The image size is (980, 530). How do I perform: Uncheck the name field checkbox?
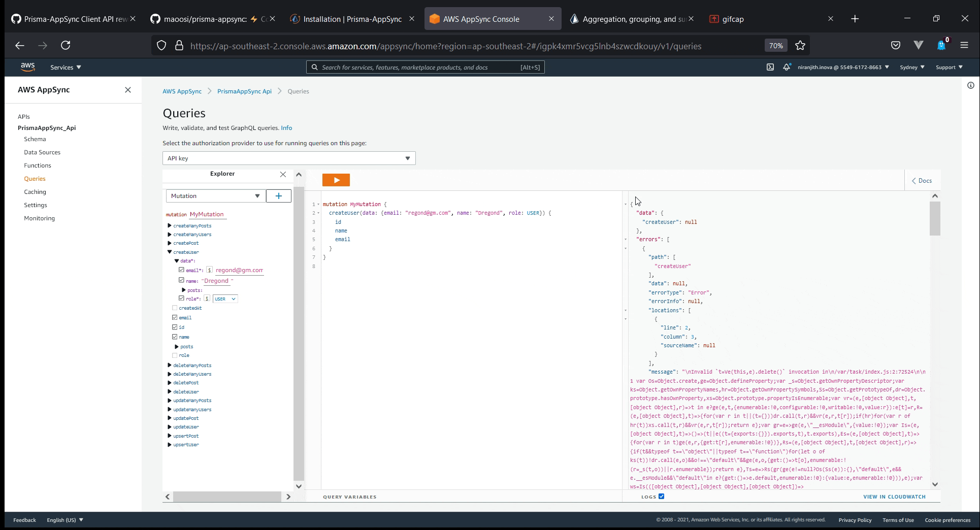175,337
